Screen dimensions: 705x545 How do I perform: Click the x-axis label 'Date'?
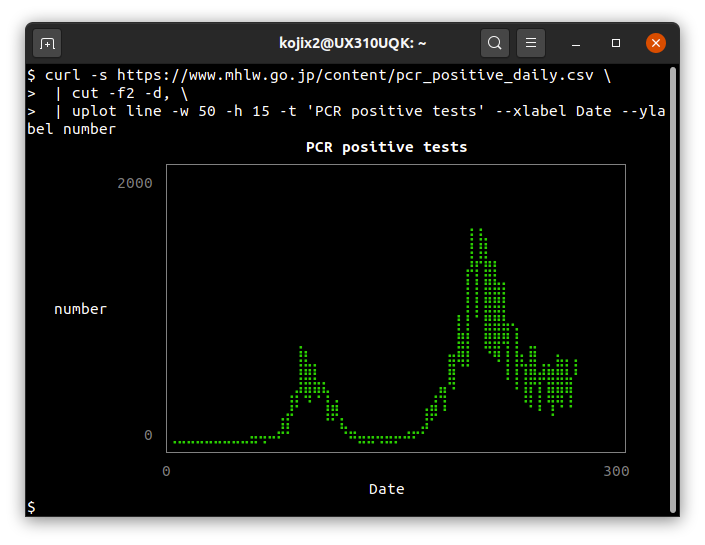tap(386, 489)
